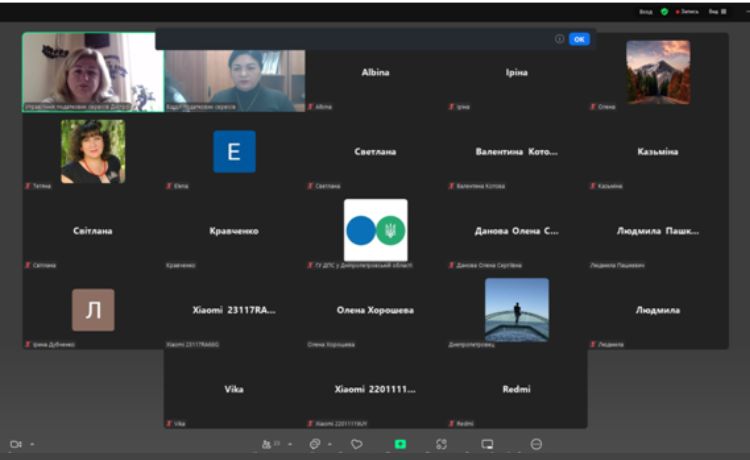The height and width of the screenshot is (460, 750).
Task: Click the green security shield icon
Action: click(x=664, y=12)
